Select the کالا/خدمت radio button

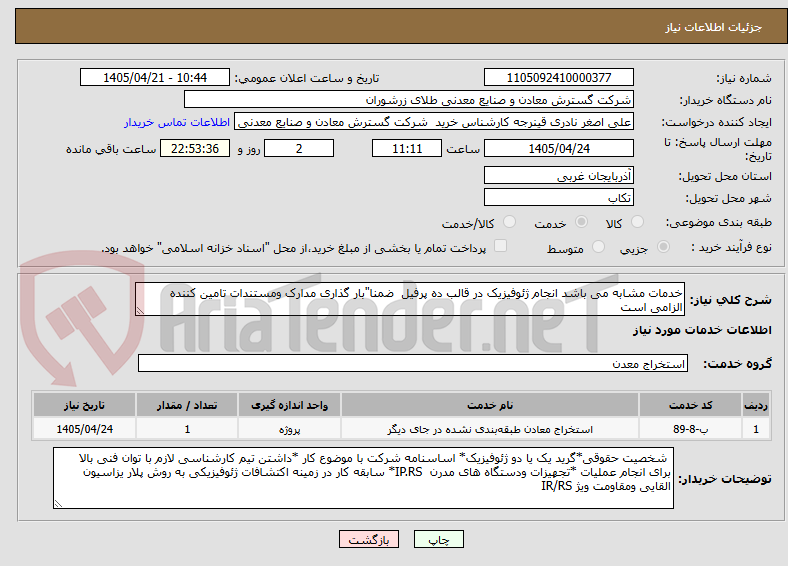509,222
